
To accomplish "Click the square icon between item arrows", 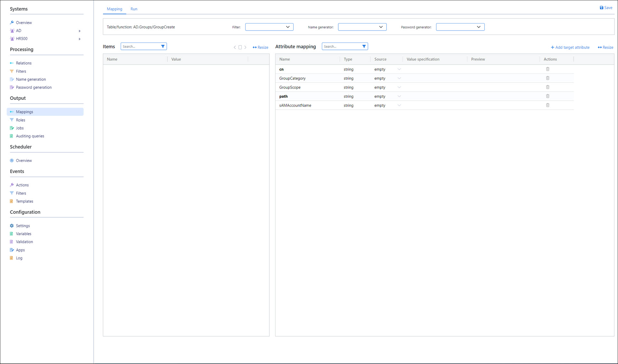I will [x=240, y=47].
